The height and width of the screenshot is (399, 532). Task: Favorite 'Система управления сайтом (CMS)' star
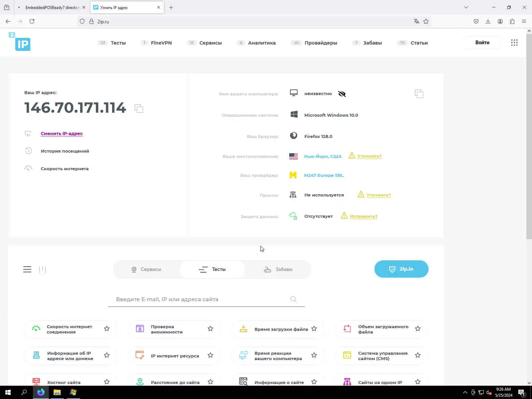[x=418, y=355]
